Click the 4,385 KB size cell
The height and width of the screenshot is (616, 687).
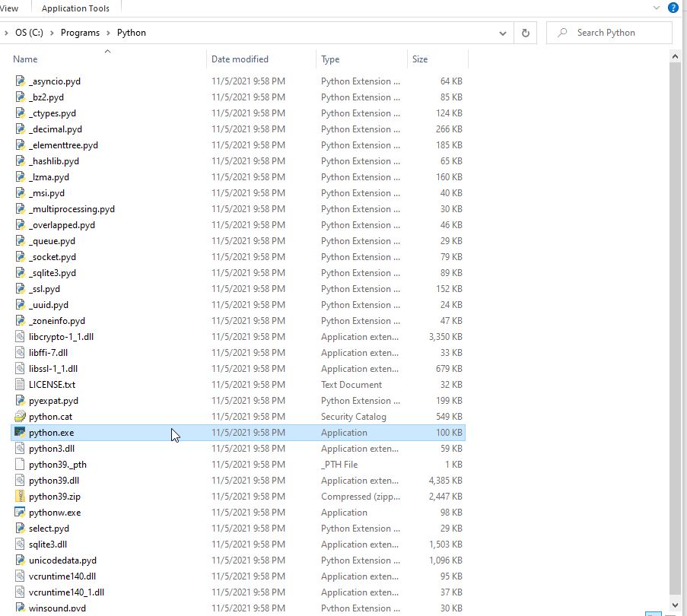click(x=445, y=481)
